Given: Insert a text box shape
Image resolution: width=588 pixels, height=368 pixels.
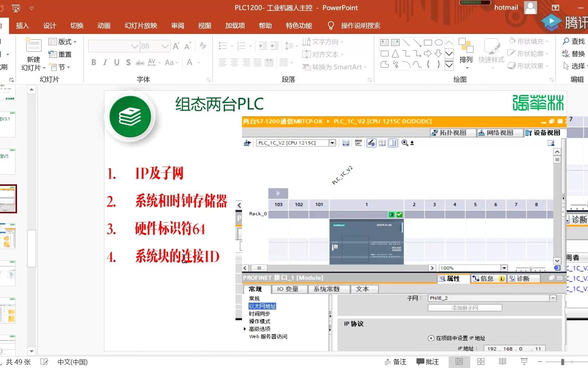Looking at the screenshot, I should (x=385, y=43).
